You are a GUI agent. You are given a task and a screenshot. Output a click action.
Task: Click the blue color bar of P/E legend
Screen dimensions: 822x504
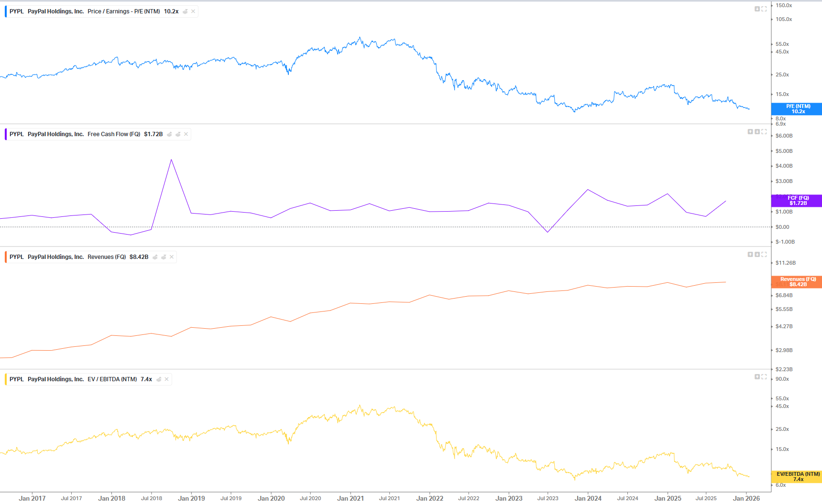(x=6, y=11)
